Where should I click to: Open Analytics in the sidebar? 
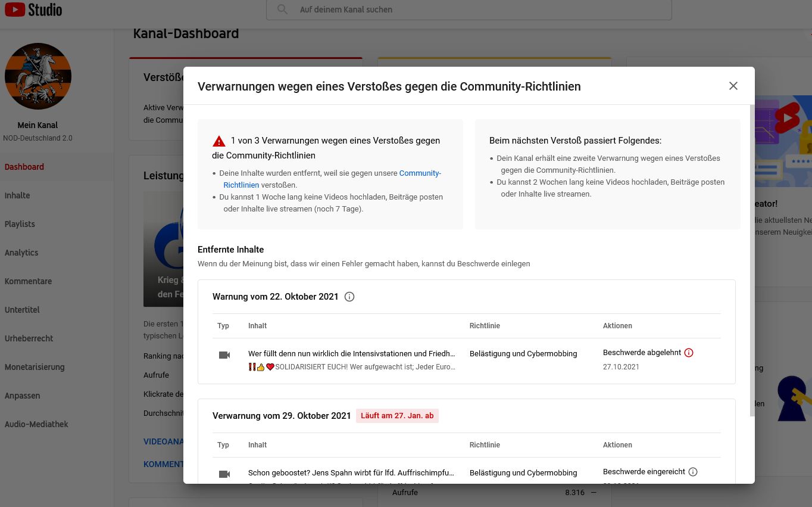pyautogui.click(x=21, y=253)
